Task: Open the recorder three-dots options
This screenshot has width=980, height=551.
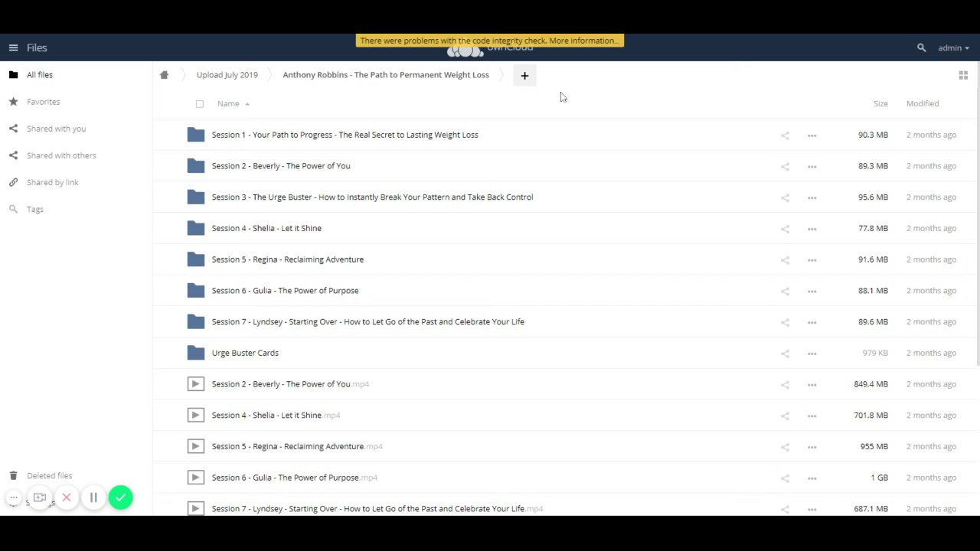Action: pyautogui.click(x=14, y=497)
